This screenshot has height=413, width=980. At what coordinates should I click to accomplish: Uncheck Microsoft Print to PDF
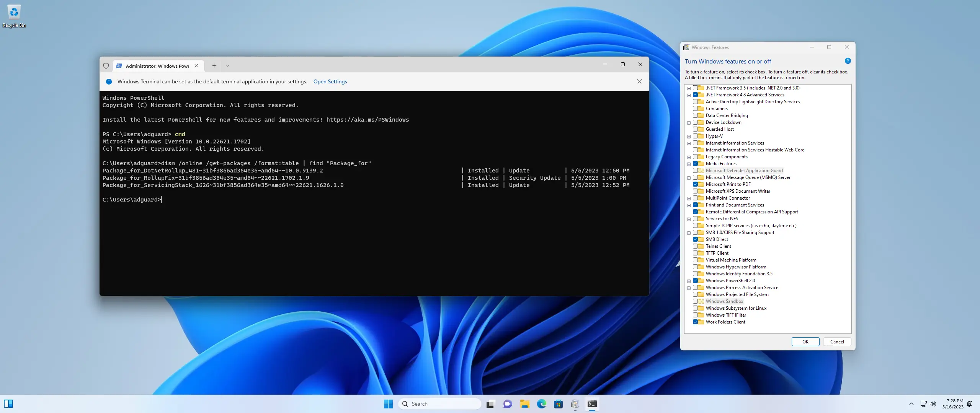[695, 184]
